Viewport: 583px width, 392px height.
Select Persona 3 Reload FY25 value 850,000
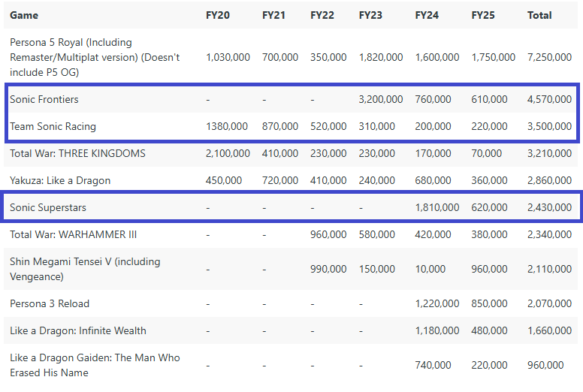[489, 303]
